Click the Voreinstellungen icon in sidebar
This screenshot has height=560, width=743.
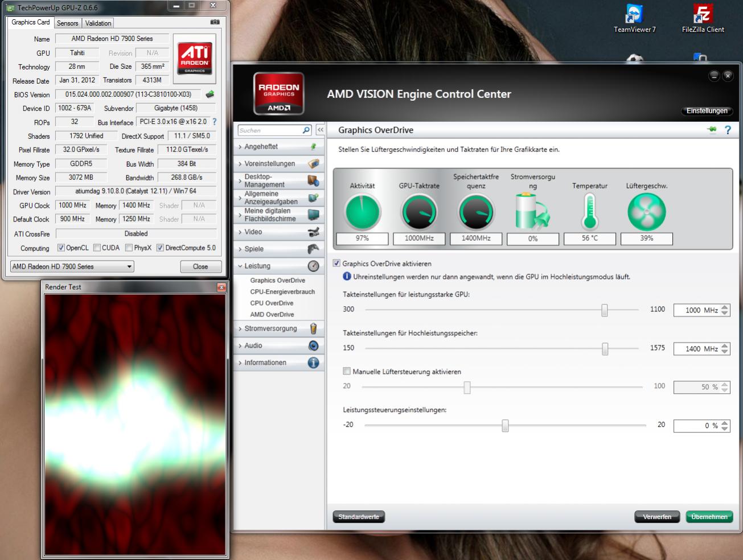point(313,163)
